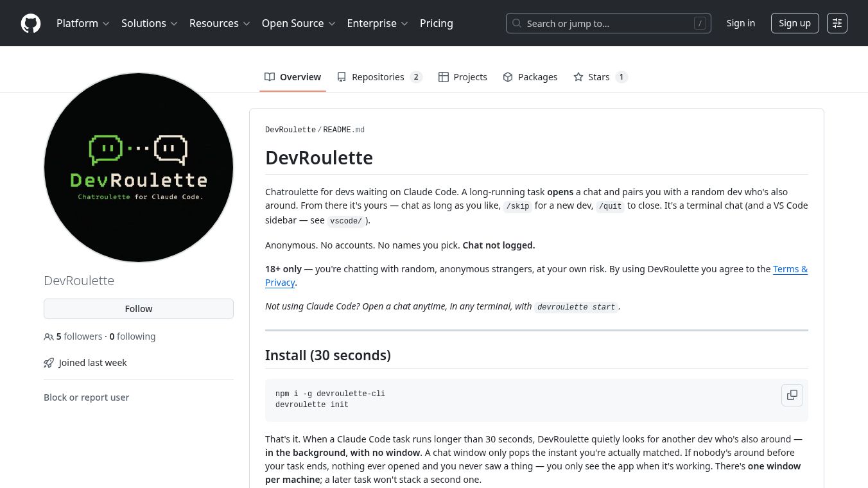Click the star icon beside Stars

point(578,77)
